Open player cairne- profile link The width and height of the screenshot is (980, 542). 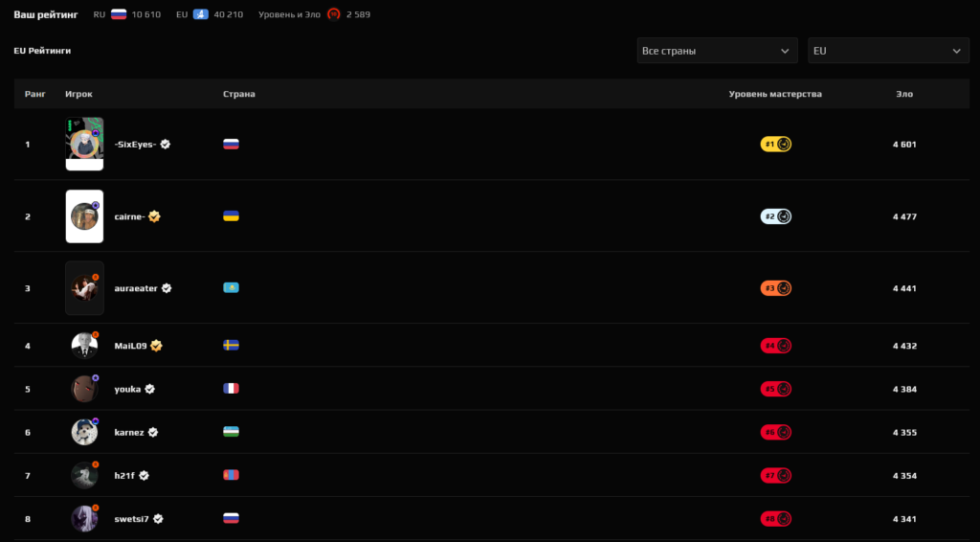129,216
